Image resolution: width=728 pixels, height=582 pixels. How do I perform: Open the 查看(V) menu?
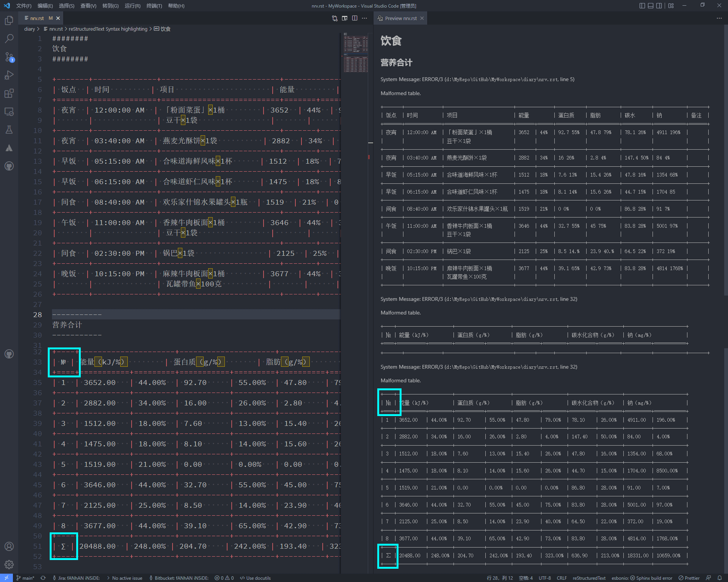(x=88, y=6)
